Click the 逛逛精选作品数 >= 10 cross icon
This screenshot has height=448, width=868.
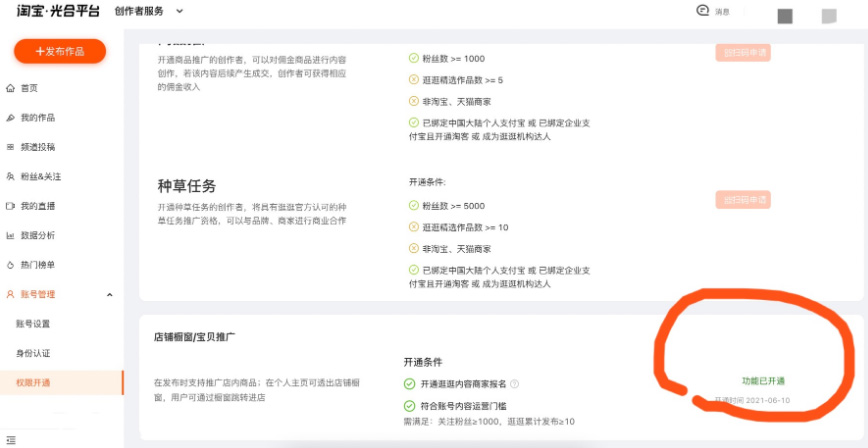pyautogui.click(x=413, y=227)
